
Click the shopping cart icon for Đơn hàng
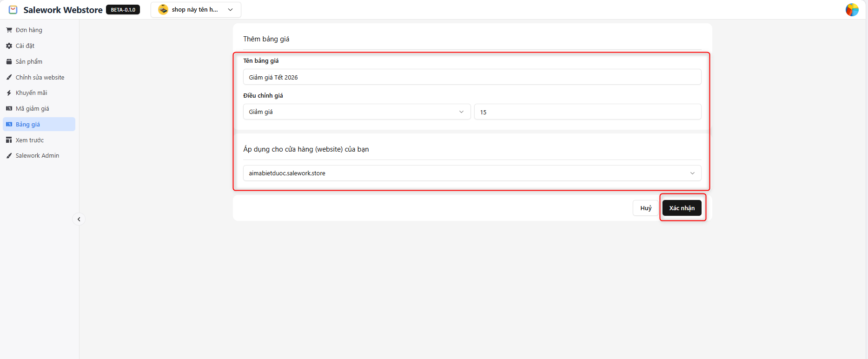coord(9,30)
